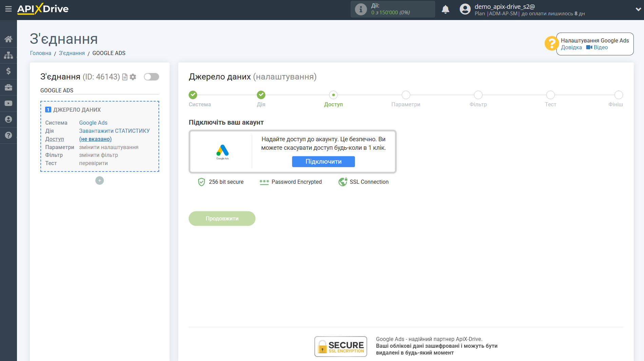Open the notifications bell
The image size is (644, 361).
[446, 10]
